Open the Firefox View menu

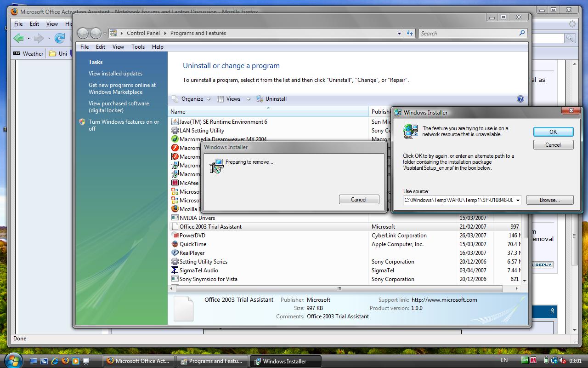52,24
